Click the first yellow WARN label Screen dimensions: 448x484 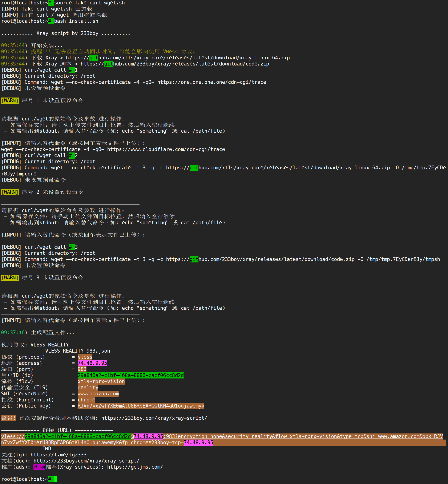[x=10, y=100]
